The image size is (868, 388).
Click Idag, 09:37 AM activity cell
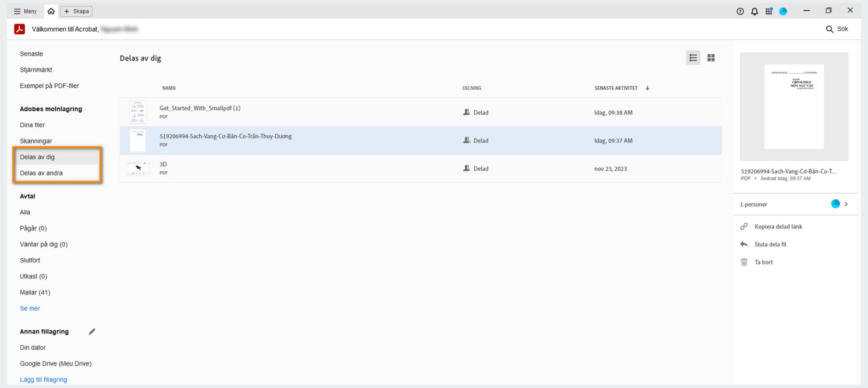click(x=613, y=141)
